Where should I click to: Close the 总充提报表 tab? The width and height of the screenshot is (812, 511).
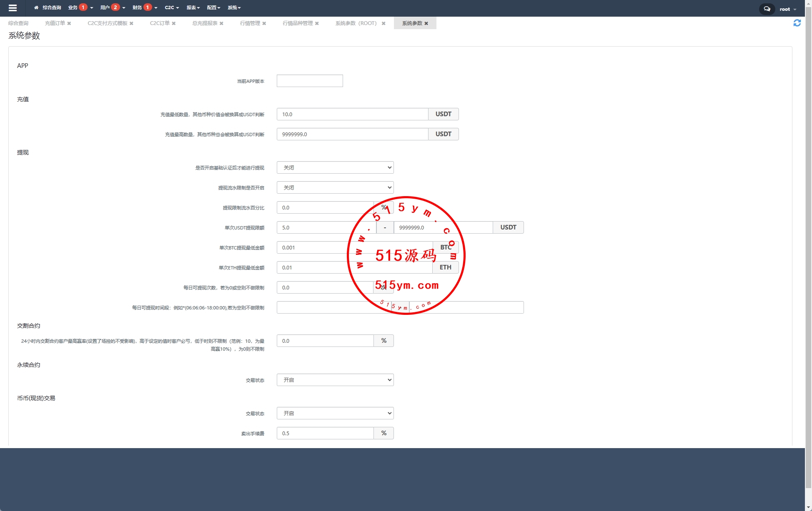click(221, 23)
